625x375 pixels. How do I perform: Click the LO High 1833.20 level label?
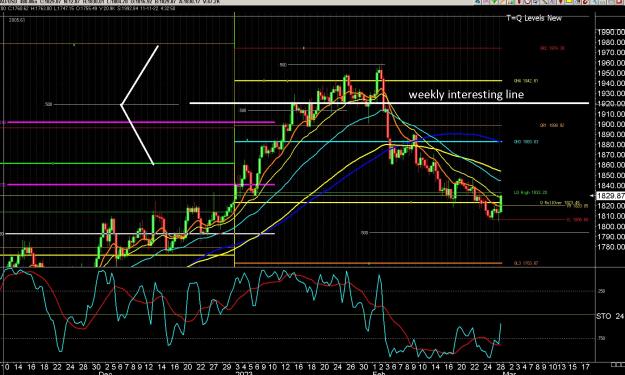pyautogui.click(x=530, y=192)
